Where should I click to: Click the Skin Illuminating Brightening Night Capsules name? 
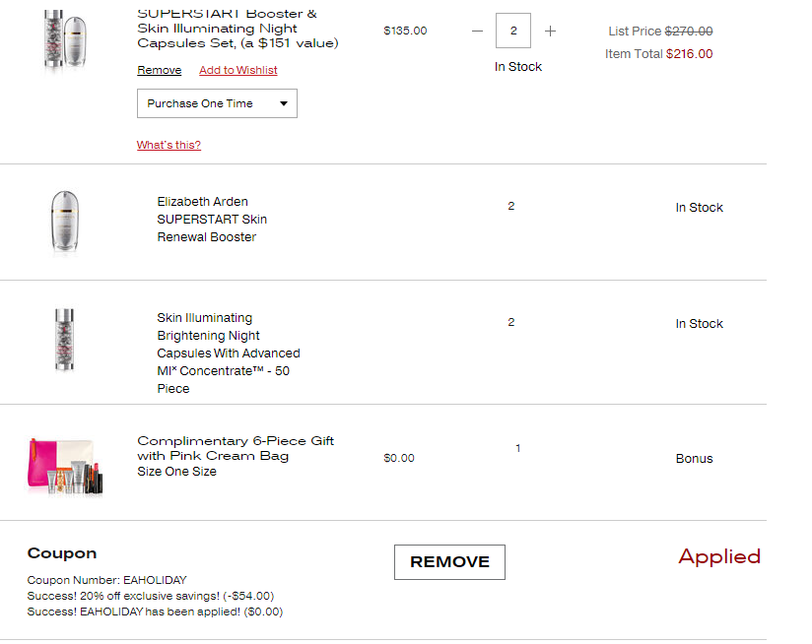point(229,354)
